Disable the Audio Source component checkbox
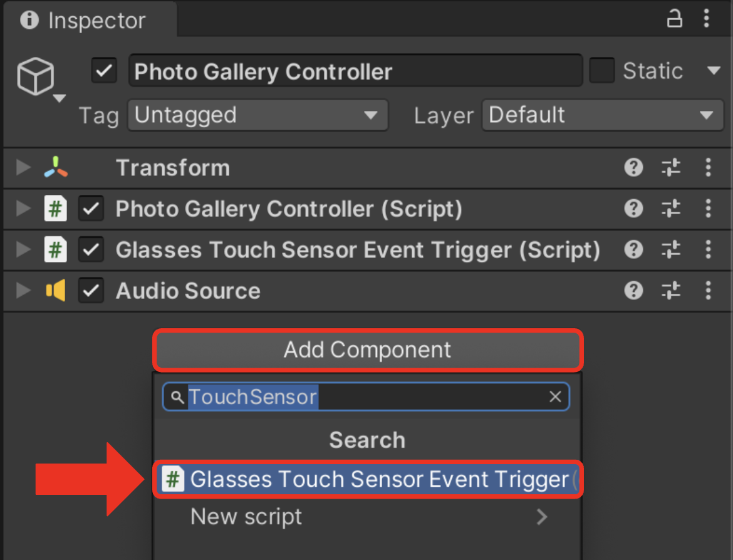This screenshot has width=733, height=560. click(x=91, y=290)
